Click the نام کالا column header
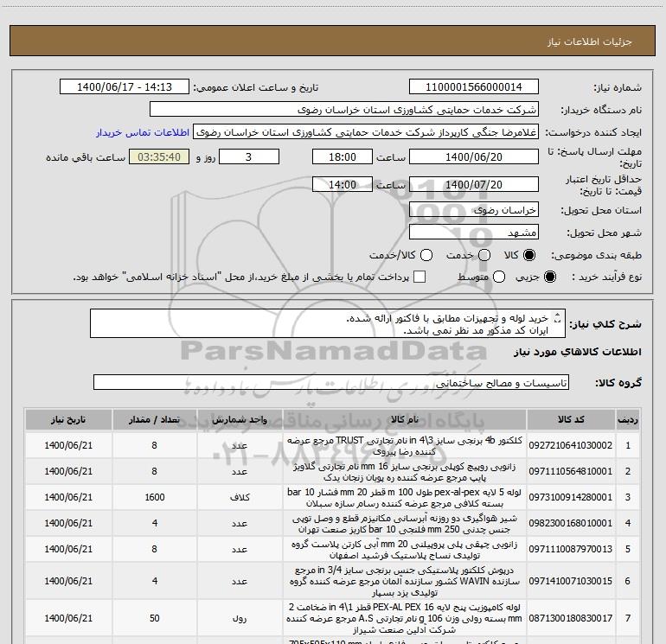Screen dimensions: 666x644 [x=405, y=419]
